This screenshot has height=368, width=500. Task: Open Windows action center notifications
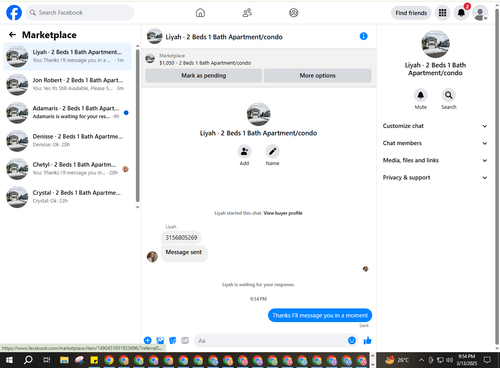tap(487, 360)
